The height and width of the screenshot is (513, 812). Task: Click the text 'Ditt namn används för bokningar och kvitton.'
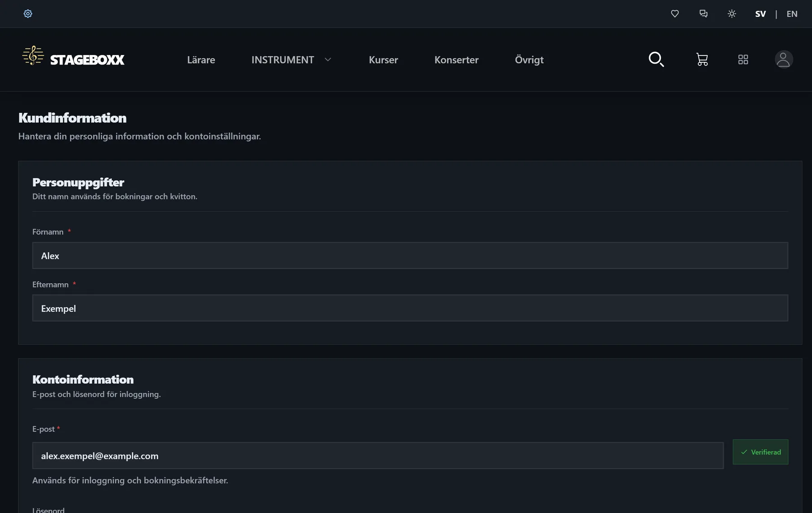tap(115, 197)
